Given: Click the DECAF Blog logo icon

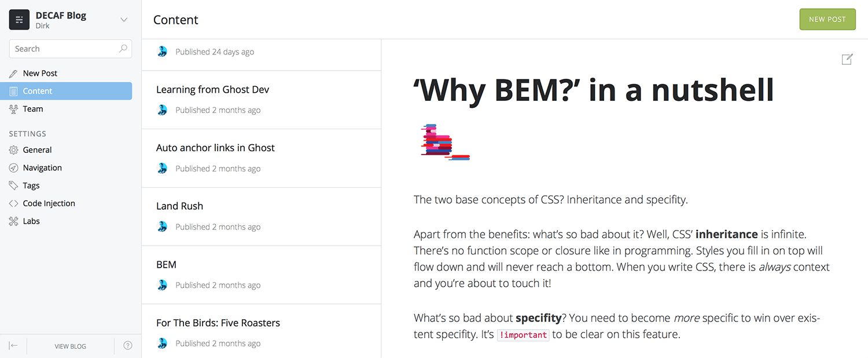Looking at the screenshot, I should tap(19, 20).
